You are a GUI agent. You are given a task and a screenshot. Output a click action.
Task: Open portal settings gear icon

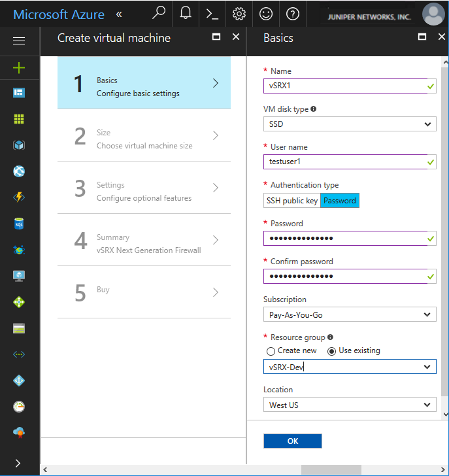pyautogui.click(x=239, y=13)
